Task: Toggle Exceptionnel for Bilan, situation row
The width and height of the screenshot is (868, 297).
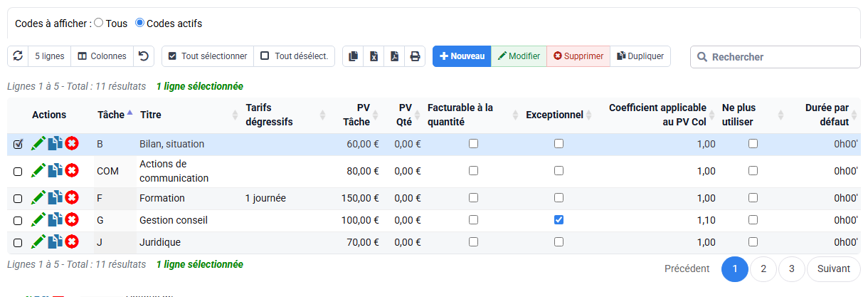Action: pos(559,143)
